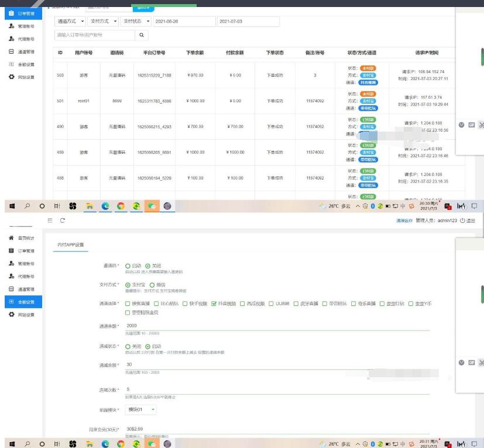Open the 首页统计 home dashboard icon
This screenshot has width=484, height=448.
[x=11, y=238]
